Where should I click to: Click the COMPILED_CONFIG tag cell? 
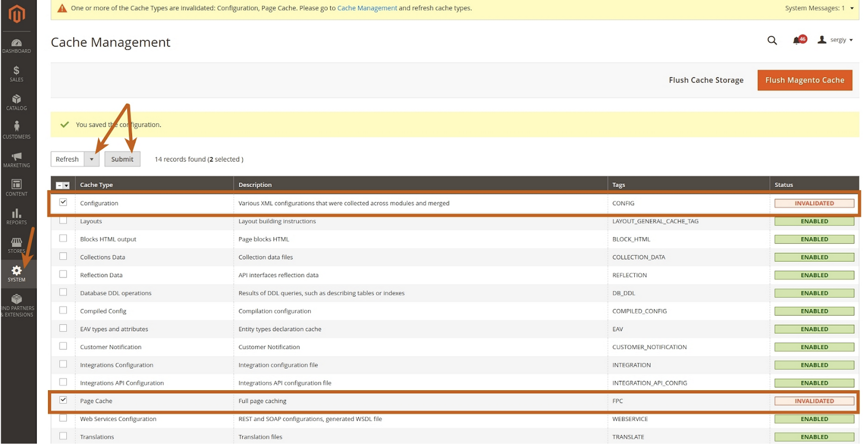tap(639, 311)
